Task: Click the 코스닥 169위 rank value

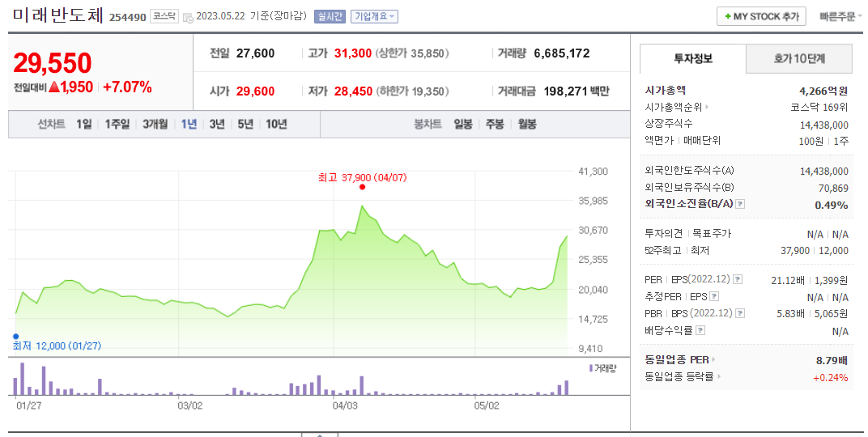Action: (x=819, y=108)
